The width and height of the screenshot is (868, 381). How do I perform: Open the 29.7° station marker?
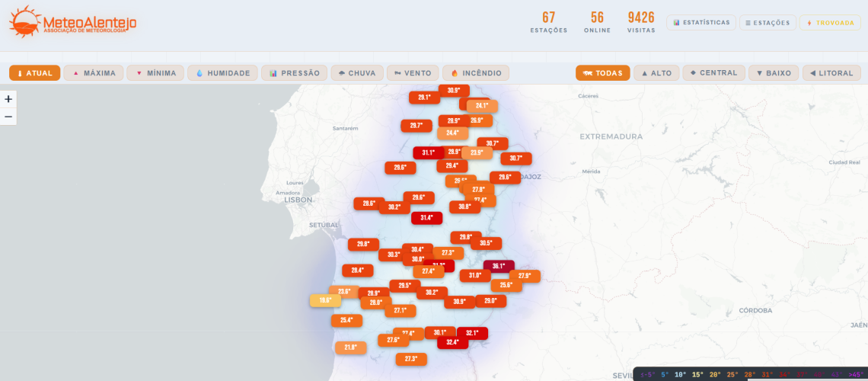click(x=416, y=126)
